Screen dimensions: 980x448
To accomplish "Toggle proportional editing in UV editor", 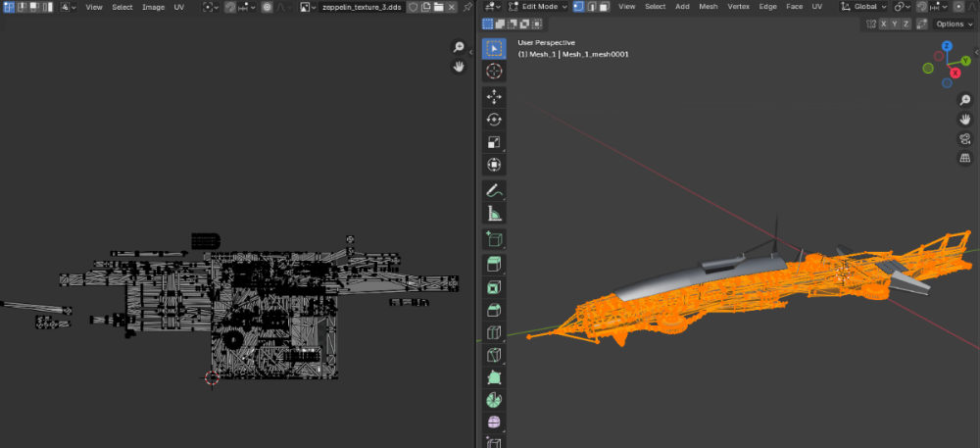I will (x=267, y=7).
